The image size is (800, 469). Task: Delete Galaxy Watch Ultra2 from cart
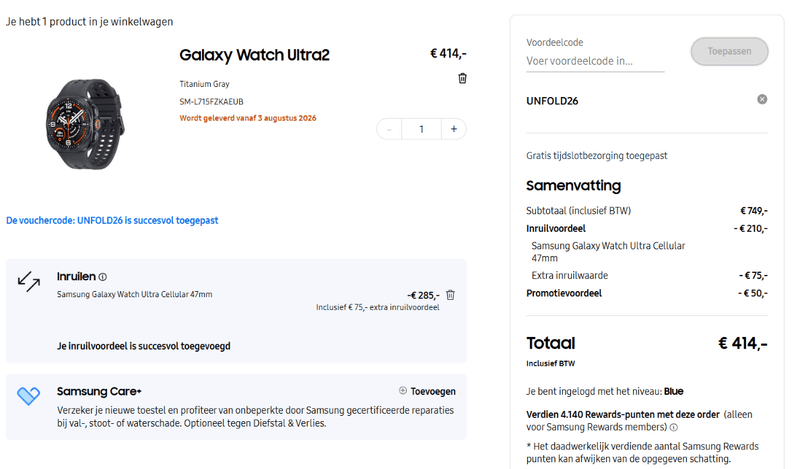(x=462, y=78)
